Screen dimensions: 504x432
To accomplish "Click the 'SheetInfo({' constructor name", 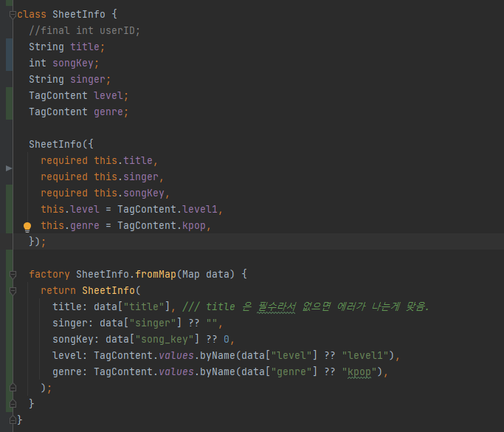I will pyautogui.click(x=55, y=144).
